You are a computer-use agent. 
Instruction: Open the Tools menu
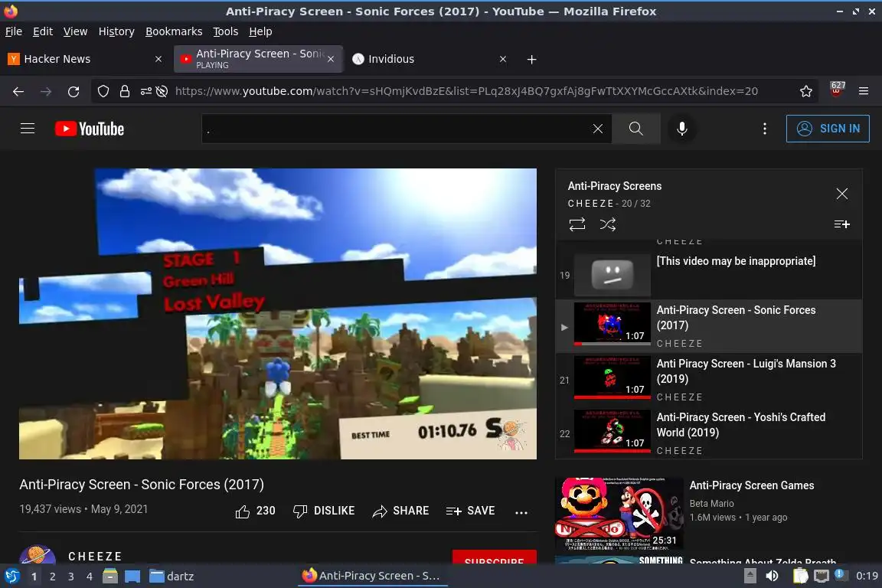click(226, 31)
